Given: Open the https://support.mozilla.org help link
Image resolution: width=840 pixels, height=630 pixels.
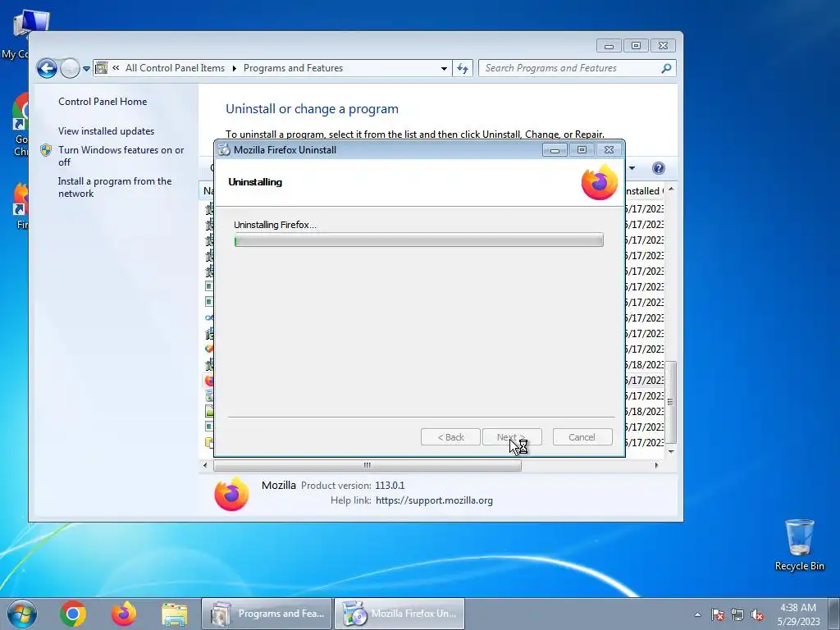Looking at the screenshot, I should pyautogui.click(x=434, y=500).
